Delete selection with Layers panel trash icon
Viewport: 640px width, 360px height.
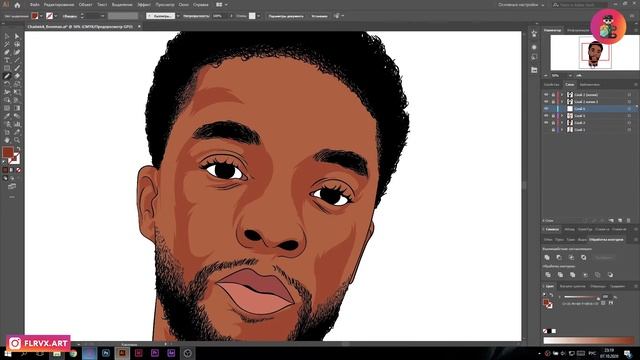(x=629, y=220)
